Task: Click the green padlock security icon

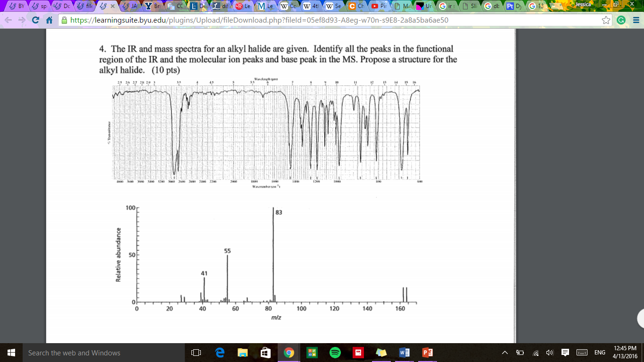Action: coord(65,20)
